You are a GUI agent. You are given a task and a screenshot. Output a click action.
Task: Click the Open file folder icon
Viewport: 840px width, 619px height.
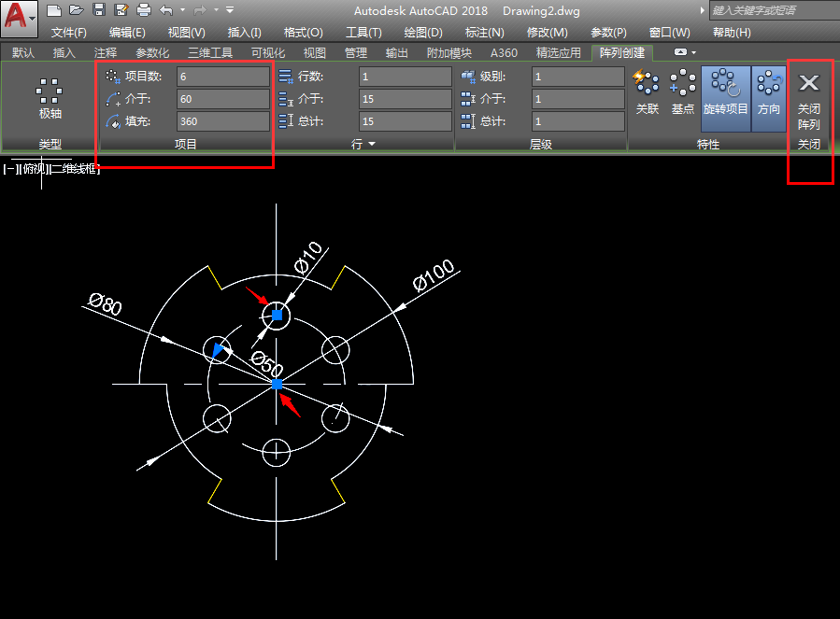(x=76, y=10)
